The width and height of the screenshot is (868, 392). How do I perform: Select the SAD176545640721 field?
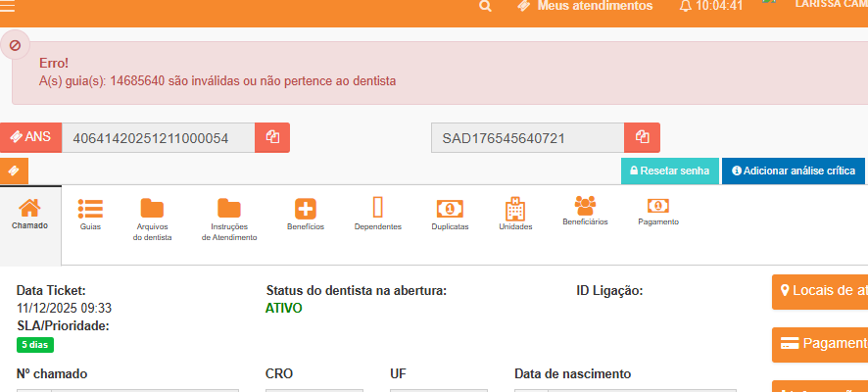coord(527,138)
